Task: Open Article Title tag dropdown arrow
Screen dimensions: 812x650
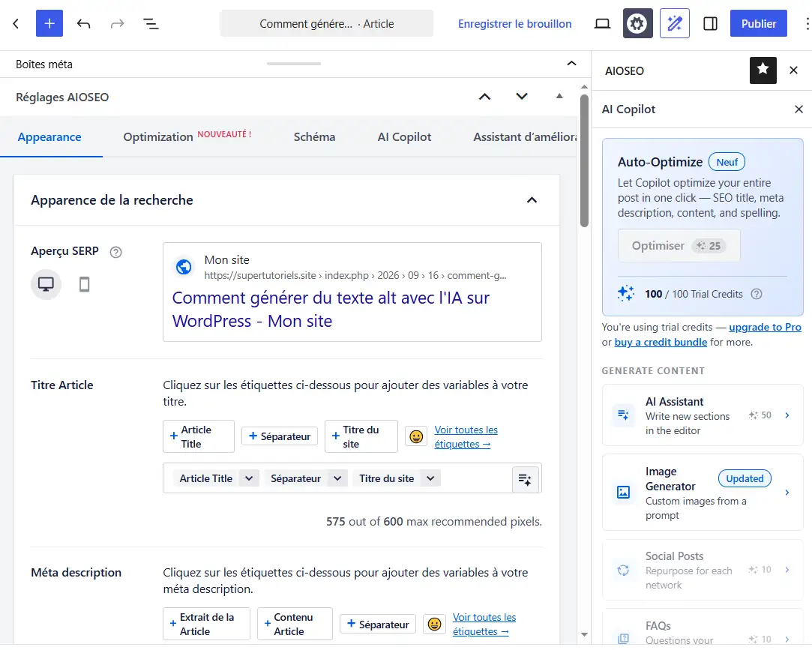Action: [249, 478]
